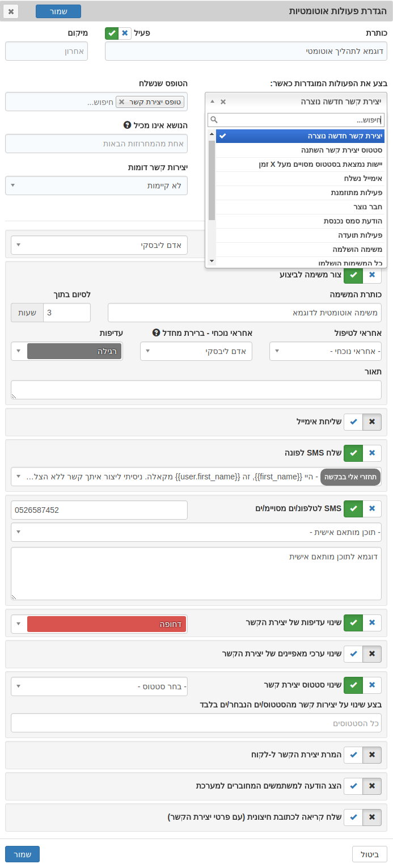This screenshot has width=393, height=868.
Task: Clear the selected trigger with its X icon
Action: click(x=223, y=102)
